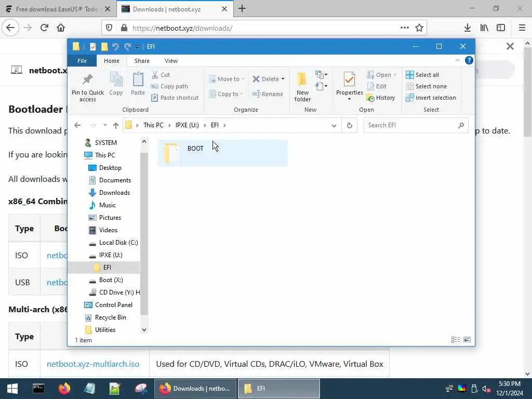Open the Copy to dropdown
This screenshot has width=532, height=399.
227,94
